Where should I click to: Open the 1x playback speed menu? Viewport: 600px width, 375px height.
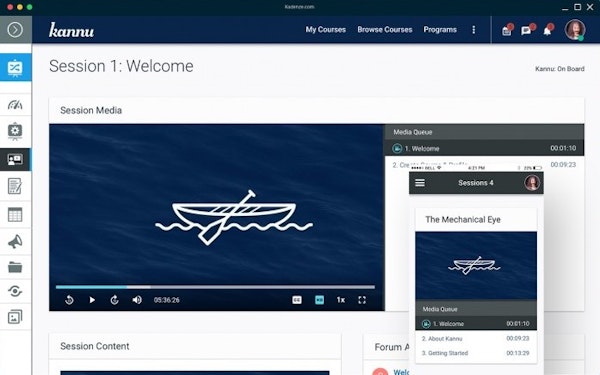341,300
